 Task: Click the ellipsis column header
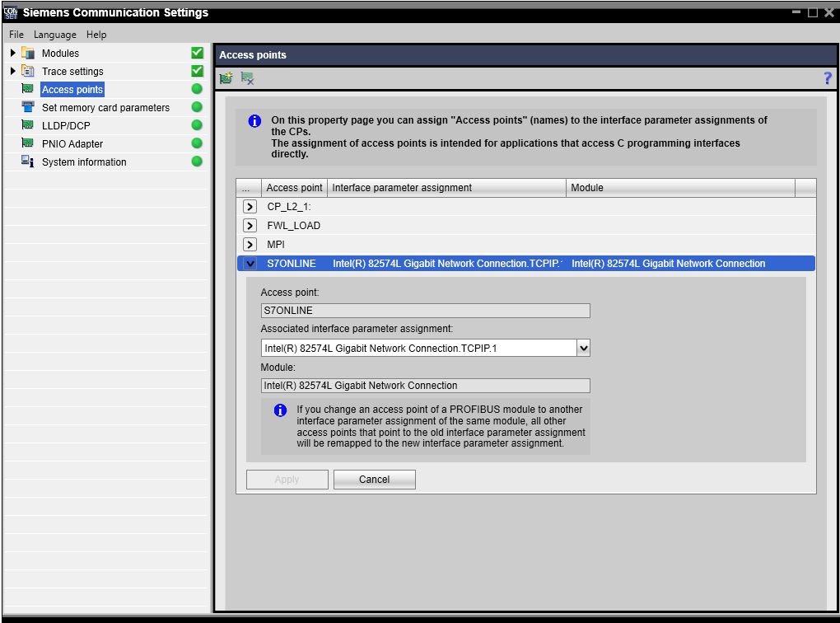tap(249, 188)
